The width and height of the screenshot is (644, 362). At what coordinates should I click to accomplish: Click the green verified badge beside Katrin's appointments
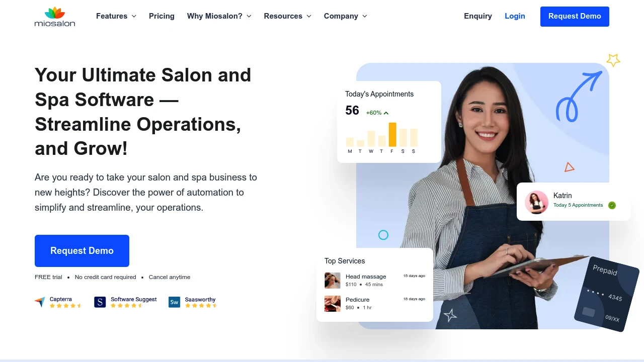tap(612, 205)
